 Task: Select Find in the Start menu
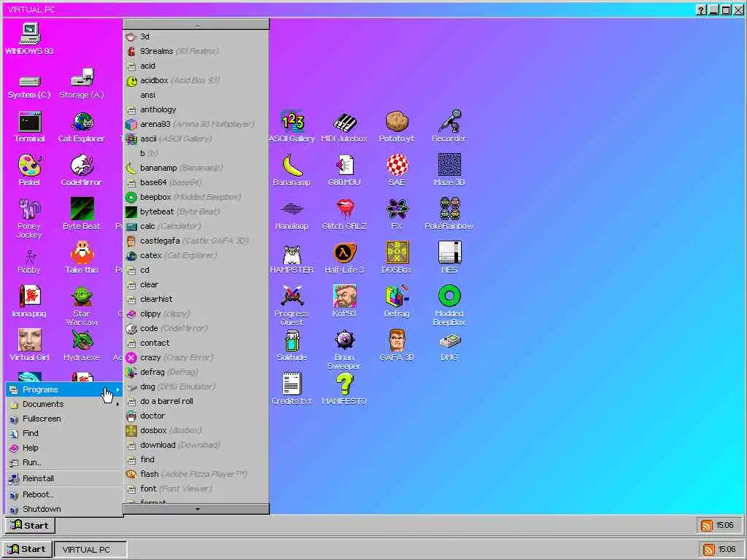click(64, 433)
